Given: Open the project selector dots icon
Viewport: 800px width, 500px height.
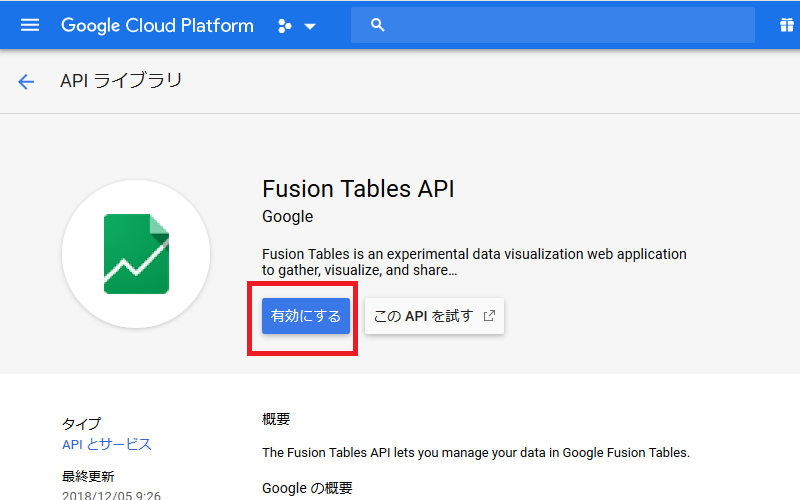Looking at the screenshot, I should point(285,26).
